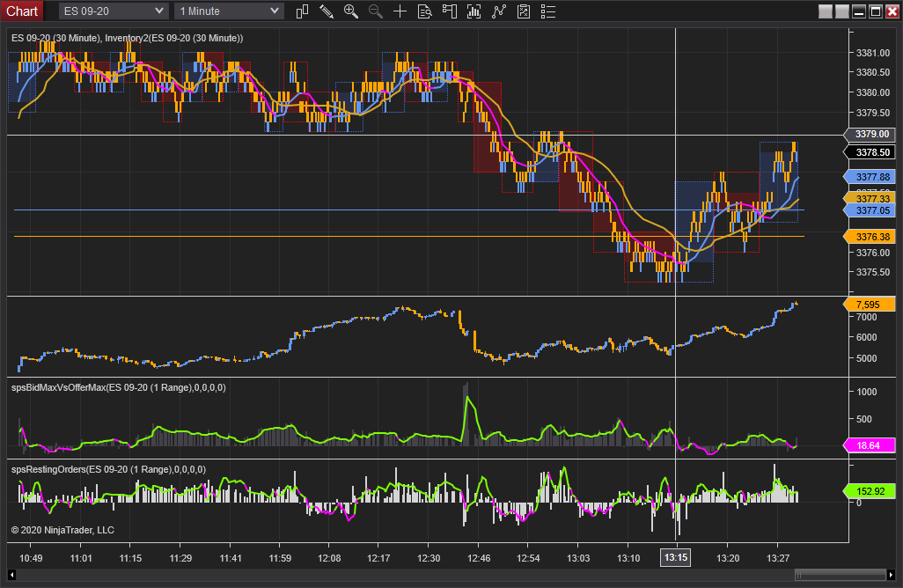Click the first gray link square in title bar
The height and width of the screenshot is (588, 903).
[826, 11]
